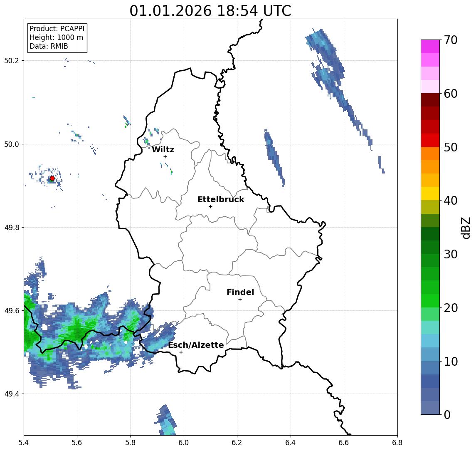This screenshot has width=476, height=451.
Task: Click the 20 value on colorbar
Action: click(x=451, y=307)
